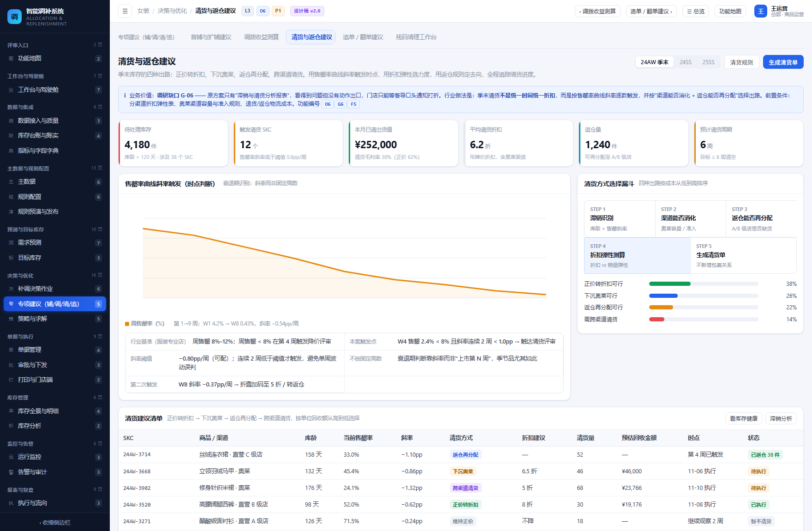Click the green 正价转折扣可行 progress bar
Image resolution: width=812 pixels, height=531 pixels.
(669, 284)
